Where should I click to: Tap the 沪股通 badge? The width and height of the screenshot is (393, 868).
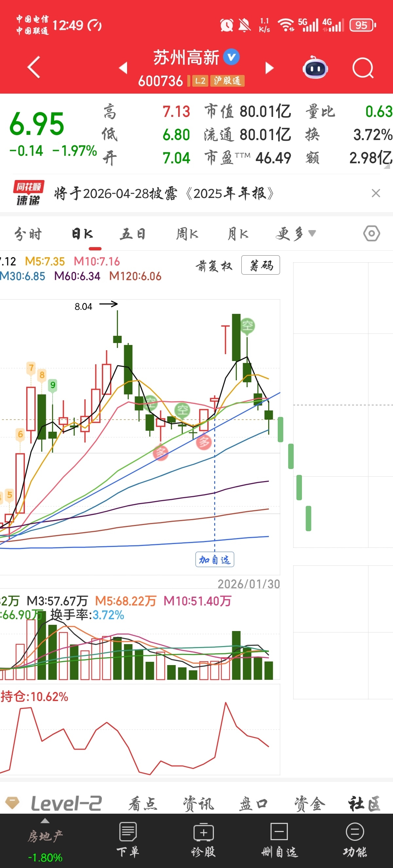pyautogui.click(x=228, y=81)
